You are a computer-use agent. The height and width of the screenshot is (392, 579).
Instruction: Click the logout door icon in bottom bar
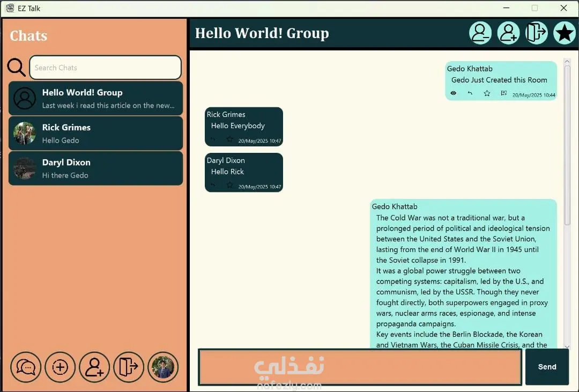(129, 367)
